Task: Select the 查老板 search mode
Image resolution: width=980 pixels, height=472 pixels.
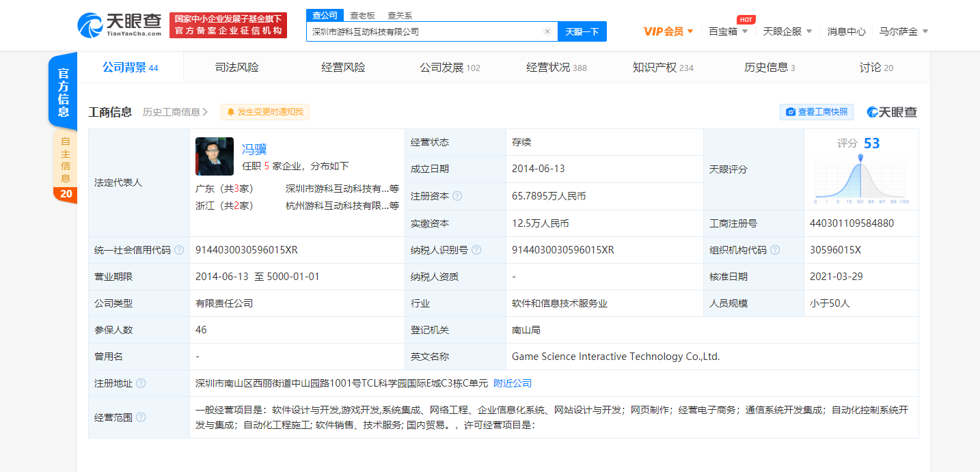Action: (362, 15)
